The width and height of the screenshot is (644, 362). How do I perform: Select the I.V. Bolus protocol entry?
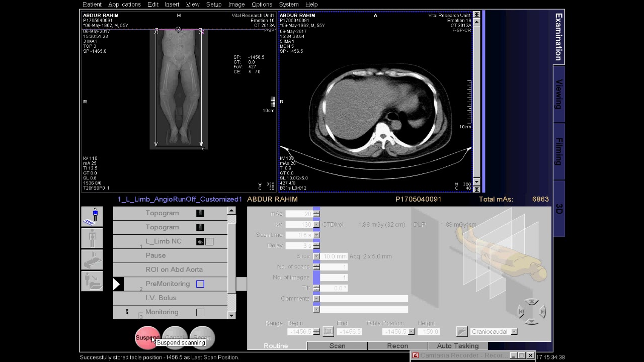point(170,298)
